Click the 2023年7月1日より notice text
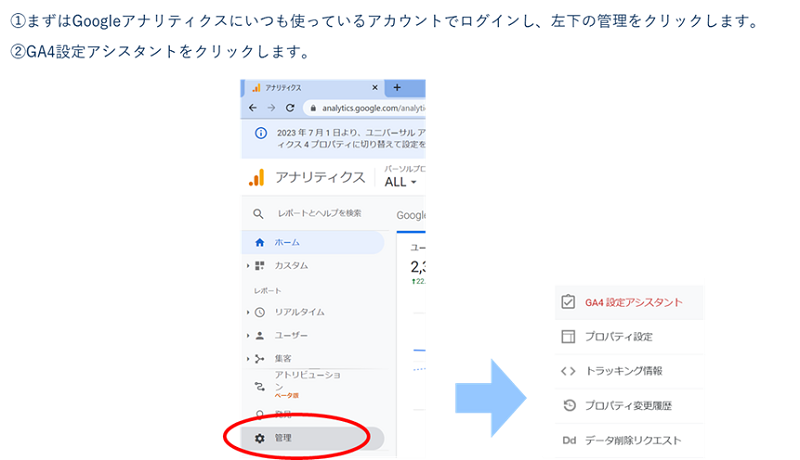 pyautogui.click(x=351, y=138)
